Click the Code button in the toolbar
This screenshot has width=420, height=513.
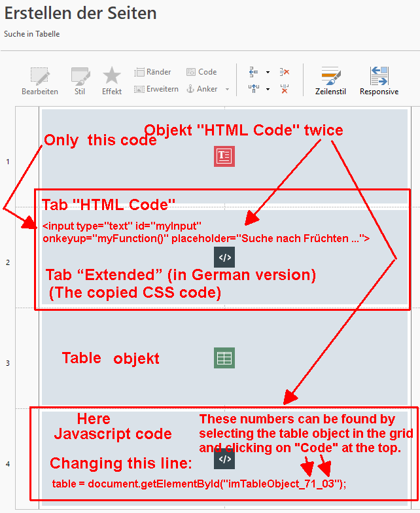(x=201, y=72)
